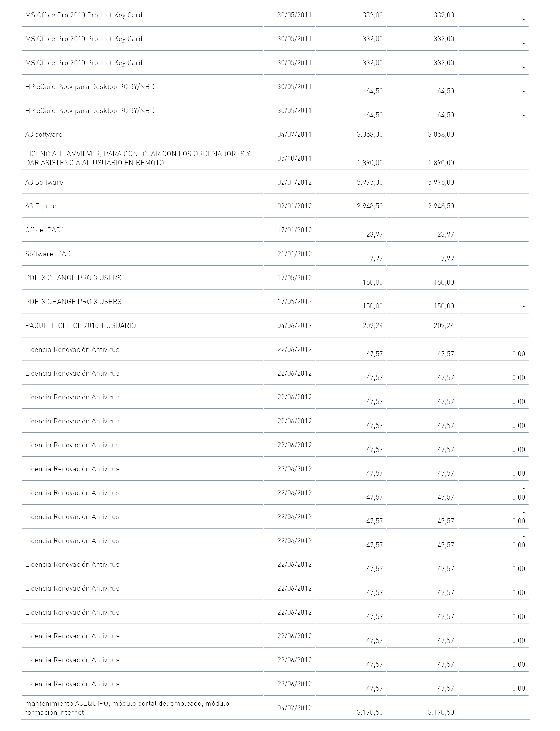Image resolution: width=560 pixels, height=731 pixels.
Task: Click the Software IPAD description
Action: pyautogui.click(x=48, y=254)
